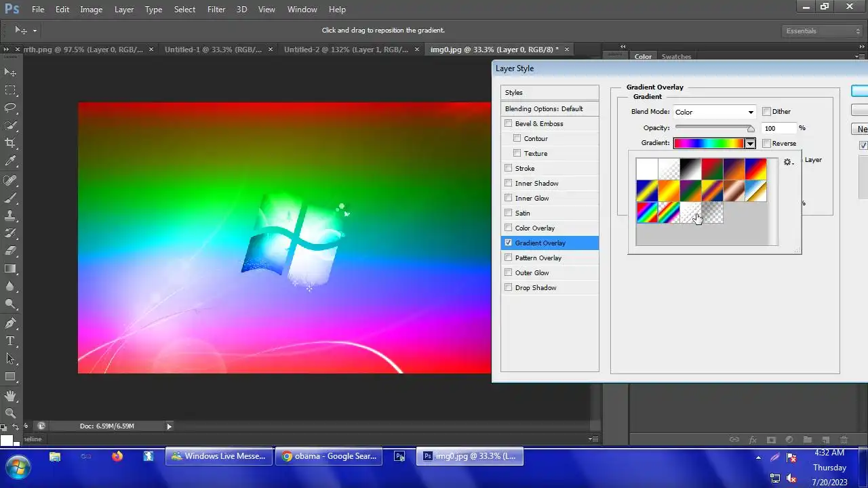868x488 pixels.
Task: Select the Horizontal Type tool
Action: [10, 341]
